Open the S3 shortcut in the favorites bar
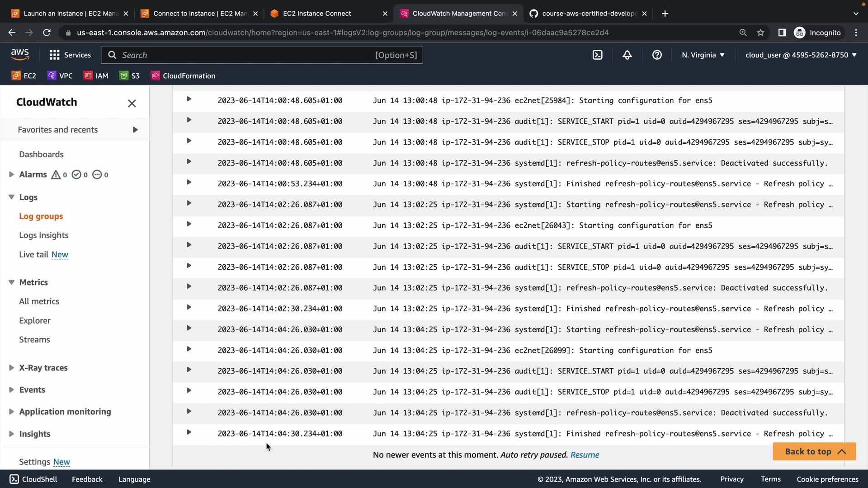Image resolution: width=868 pixels, height=488 pixels. [x=130, y=76]
